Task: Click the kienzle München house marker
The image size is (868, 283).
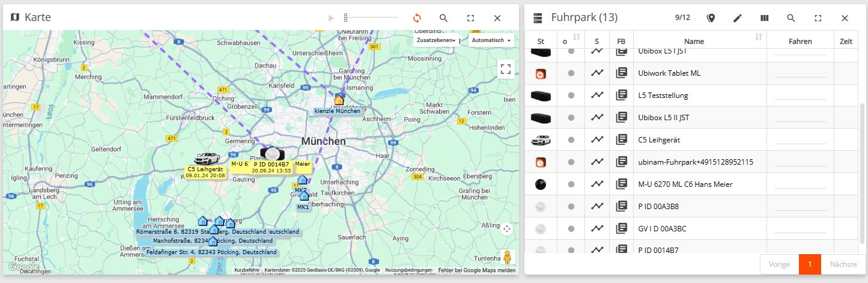Action: click(x=339, y=100)
